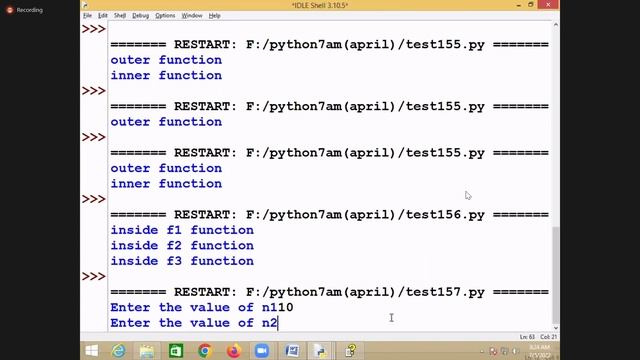This screenshot has width=640, height=360.
Task: Launch Google Chrome from the taskbar
Action: pyautogui.click(x=204, y=351)
